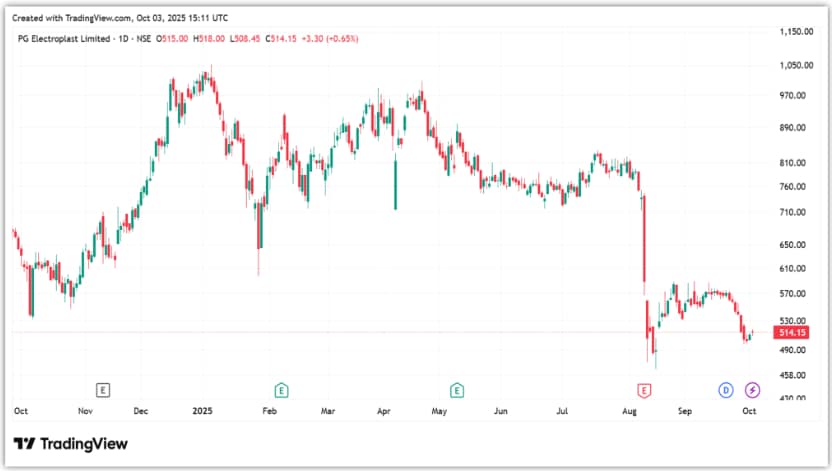Select the green earnings marker near May

point(457,389)
